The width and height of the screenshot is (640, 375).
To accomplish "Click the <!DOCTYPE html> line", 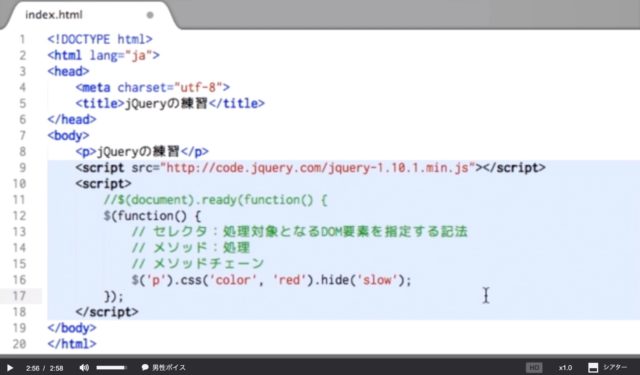I will tap(100, 40).
